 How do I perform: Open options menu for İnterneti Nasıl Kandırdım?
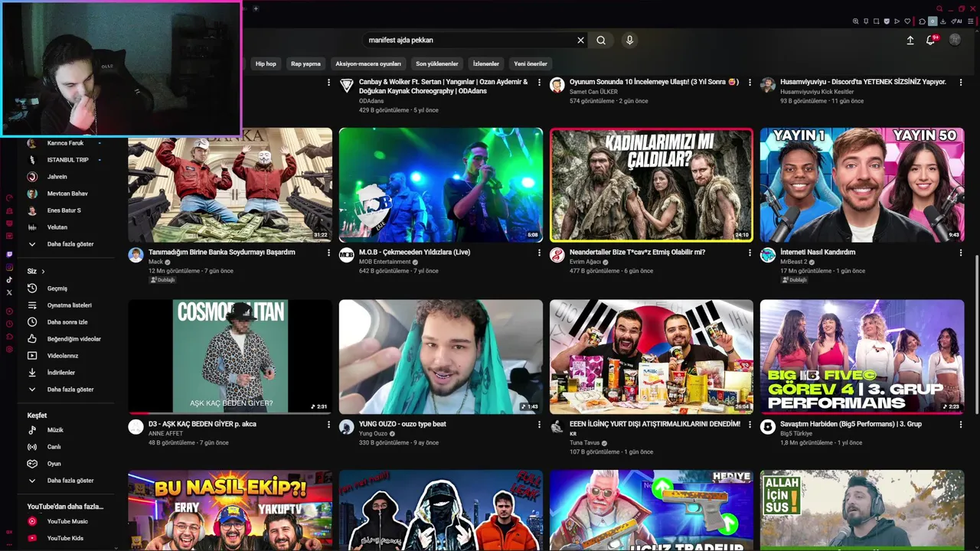961,253
